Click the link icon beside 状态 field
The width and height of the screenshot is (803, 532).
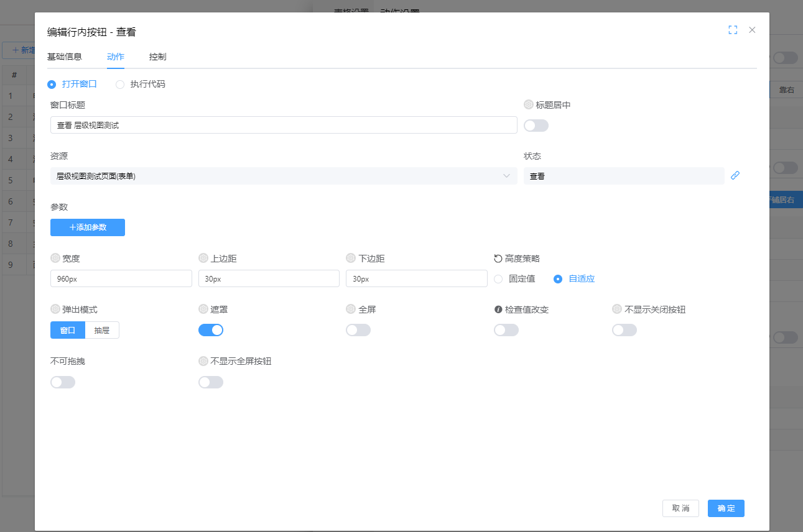point(735,176)
